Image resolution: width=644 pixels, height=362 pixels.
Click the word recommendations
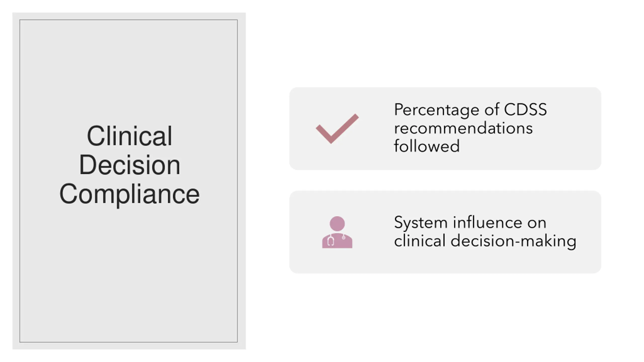[463, 128]
